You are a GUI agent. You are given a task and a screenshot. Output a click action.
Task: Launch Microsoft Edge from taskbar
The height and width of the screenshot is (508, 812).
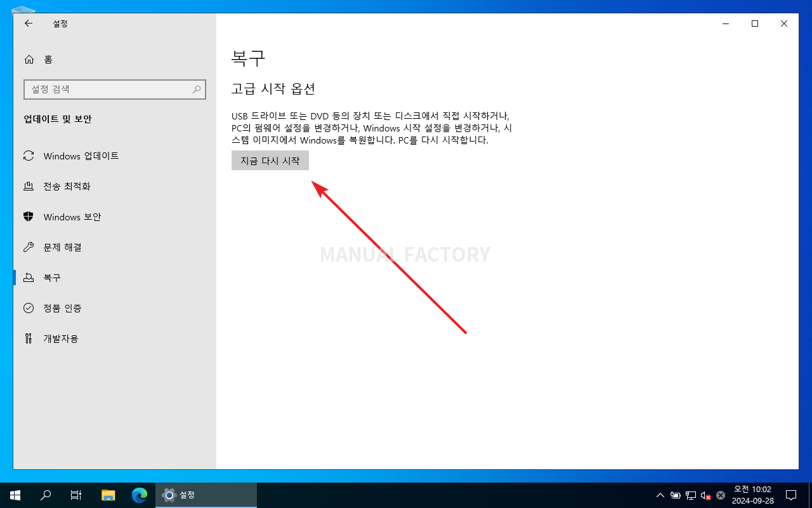pos(140,495)
